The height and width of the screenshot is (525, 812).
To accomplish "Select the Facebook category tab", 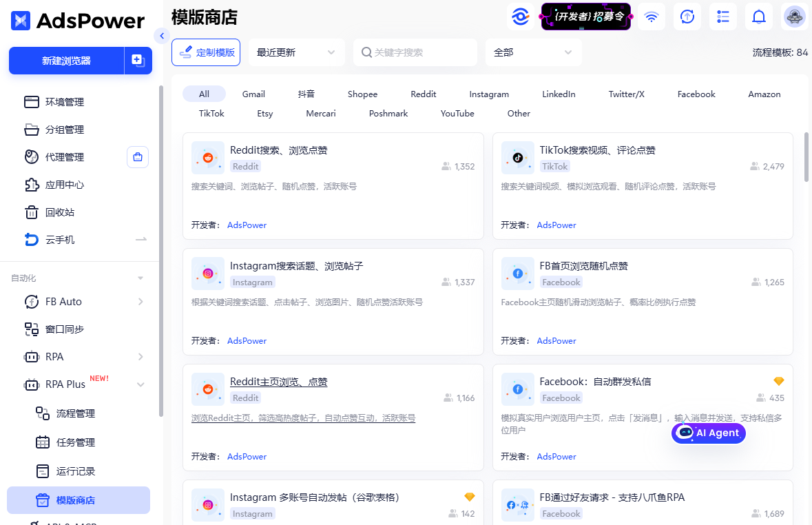I will click(x=696, y=94).
